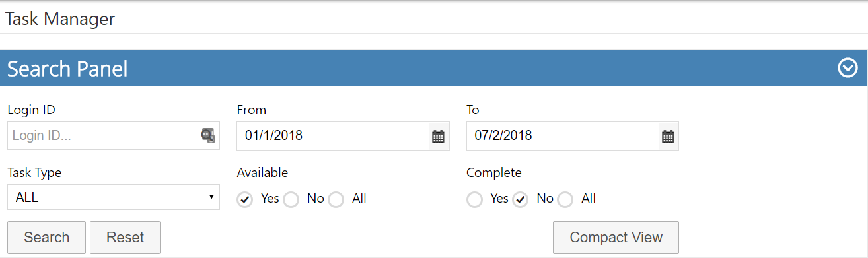Viewport: 868px width, 258px height.
Task: Collapse the Search Panel with the chevron icon
Action: [848, 68]
